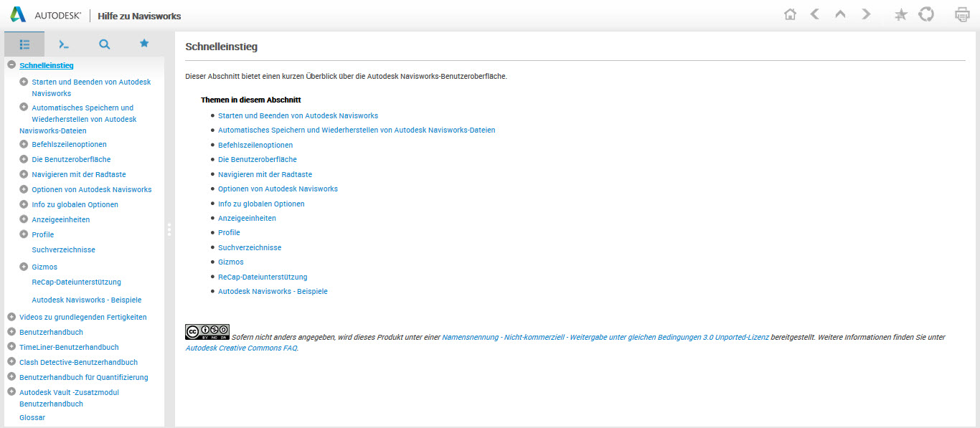
Task: Open the Contents list tab
Action: 24,44
